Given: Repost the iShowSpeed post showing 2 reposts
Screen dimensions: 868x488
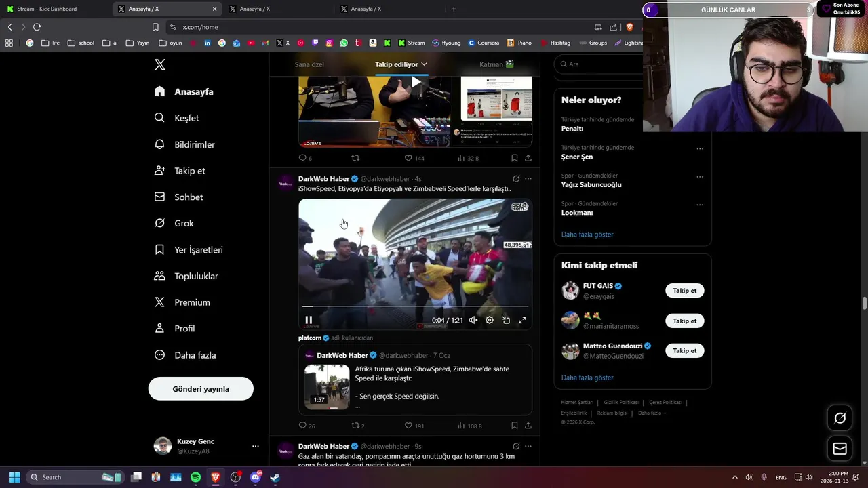Looking at the screenshot, I should (x=357, y=426).
